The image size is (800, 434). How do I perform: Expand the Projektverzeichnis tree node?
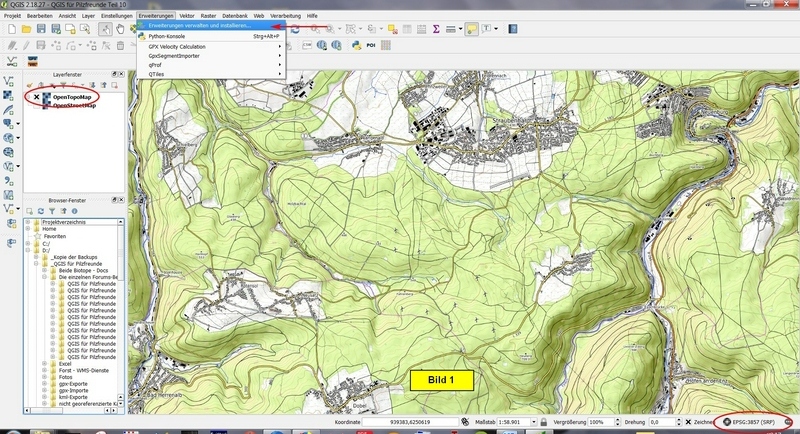pyautogui.click(x=29, y=221)
